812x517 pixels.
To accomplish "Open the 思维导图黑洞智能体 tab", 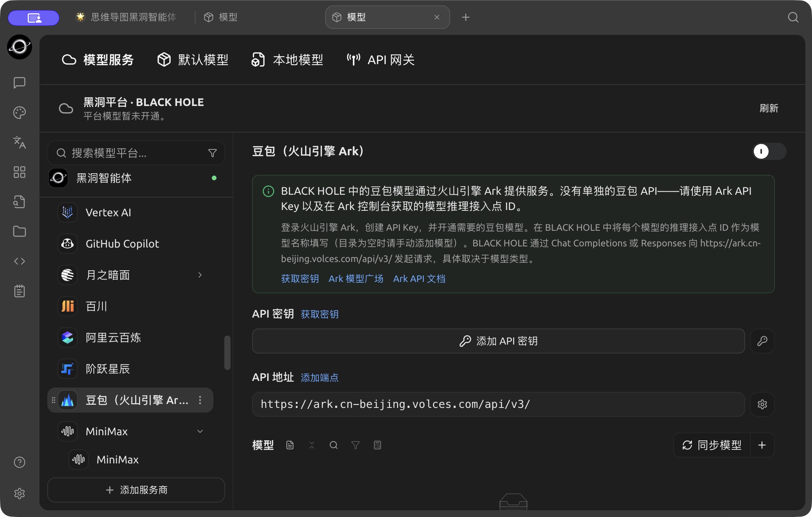I will 126,17.
